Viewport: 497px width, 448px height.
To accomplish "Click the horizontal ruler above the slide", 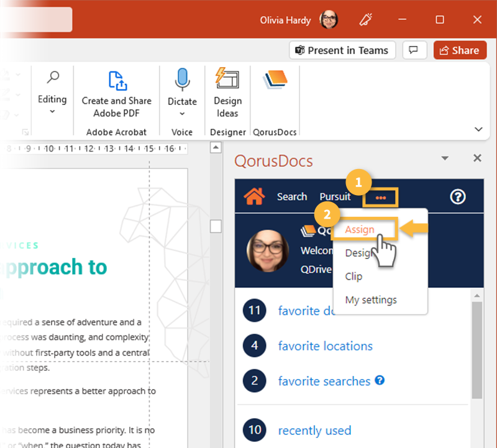I will (94, 149).
